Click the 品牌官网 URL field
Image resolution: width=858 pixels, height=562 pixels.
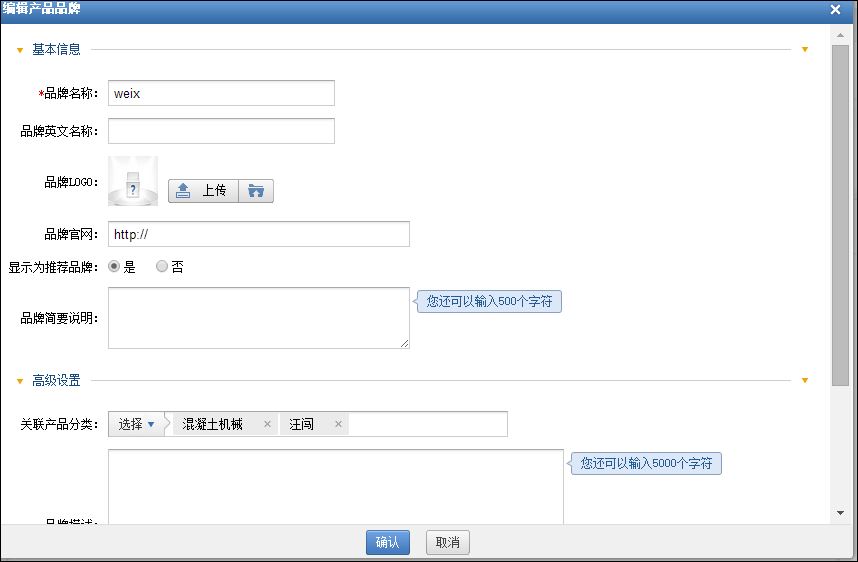tap(258, 234)
